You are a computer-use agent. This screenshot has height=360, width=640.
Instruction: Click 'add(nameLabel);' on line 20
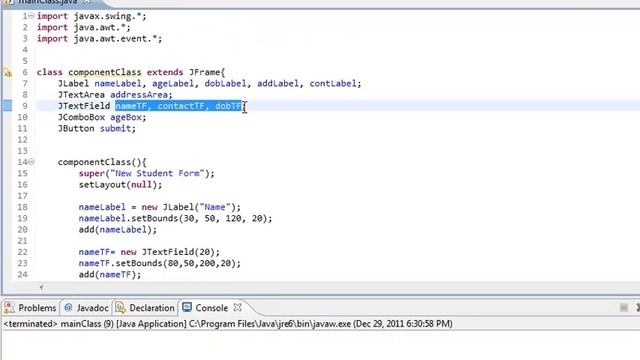pos(118,229)
